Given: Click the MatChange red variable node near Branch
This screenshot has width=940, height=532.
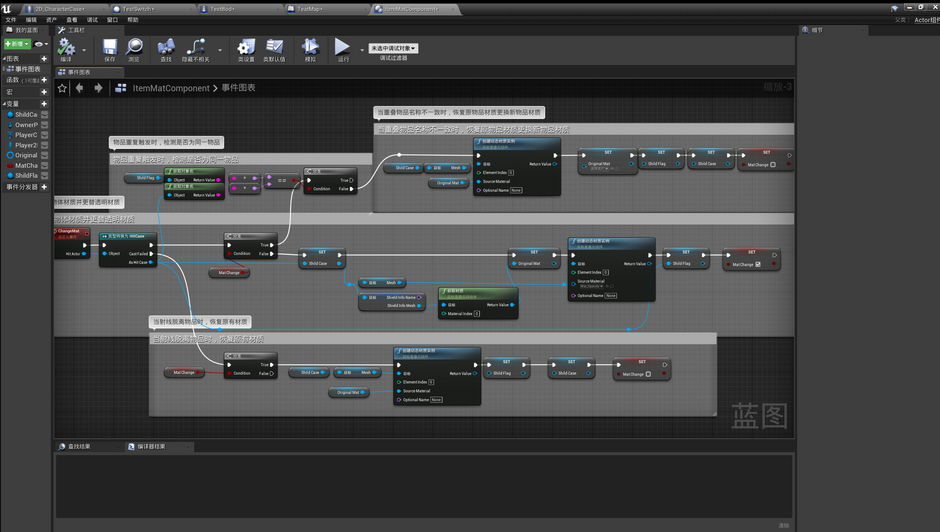Looking at the screenshot, I should (x=229, y=273).
